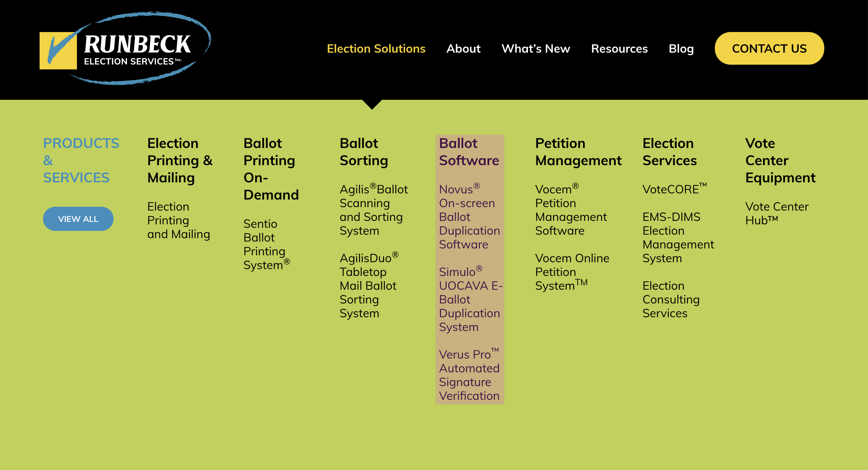Select Election Consulting Services link

tap(671, 299)
